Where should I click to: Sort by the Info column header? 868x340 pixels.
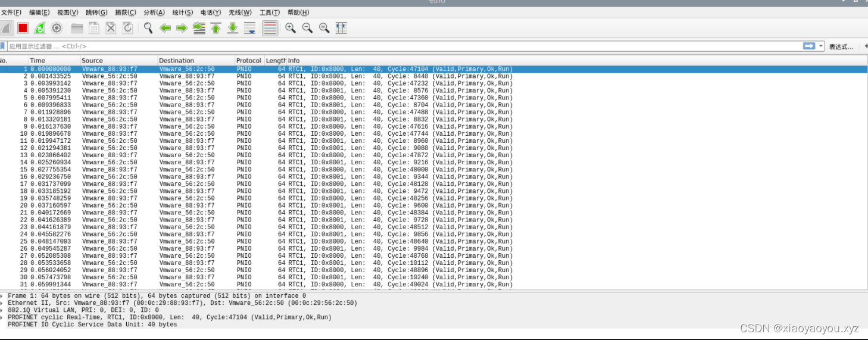point(577,60)
